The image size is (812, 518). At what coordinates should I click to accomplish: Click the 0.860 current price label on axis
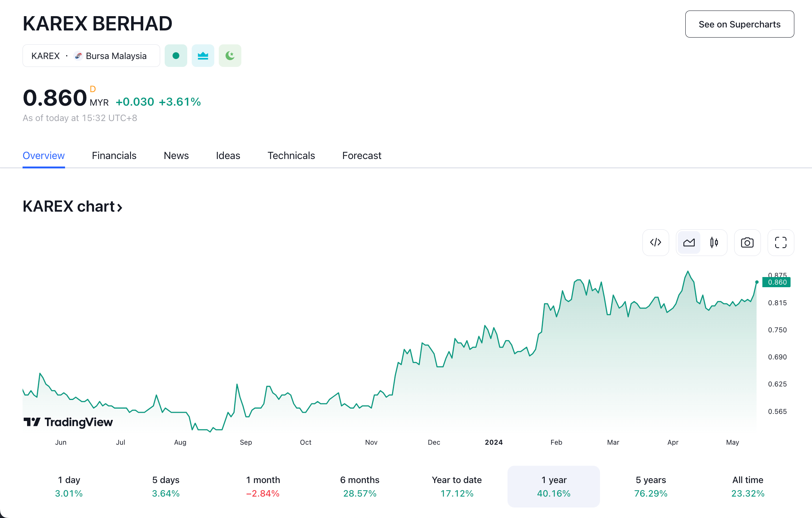point(777,282)
